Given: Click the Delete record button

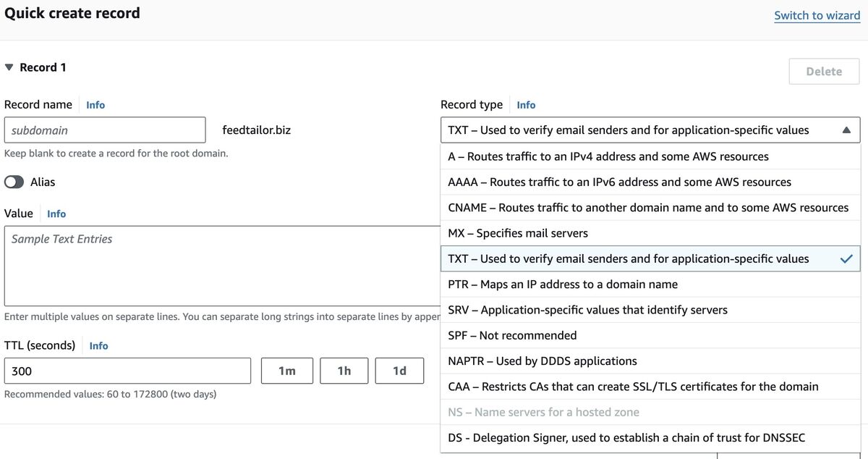Looking at the screenshot, I should [824, 72].
